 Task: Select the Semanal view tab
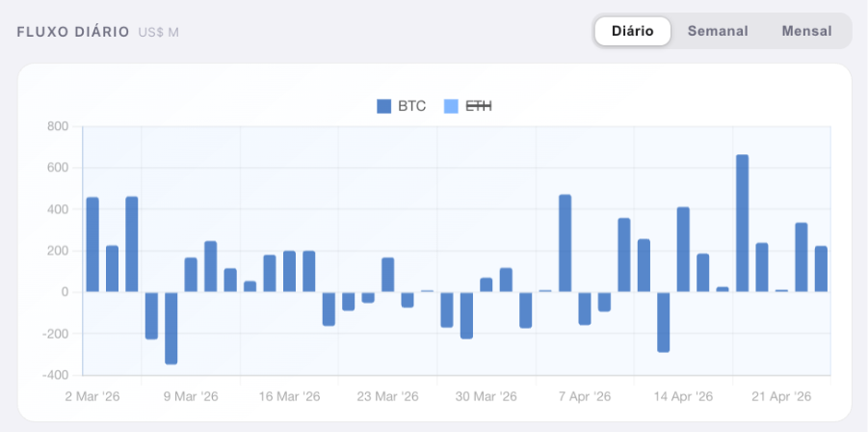(718, 31)
